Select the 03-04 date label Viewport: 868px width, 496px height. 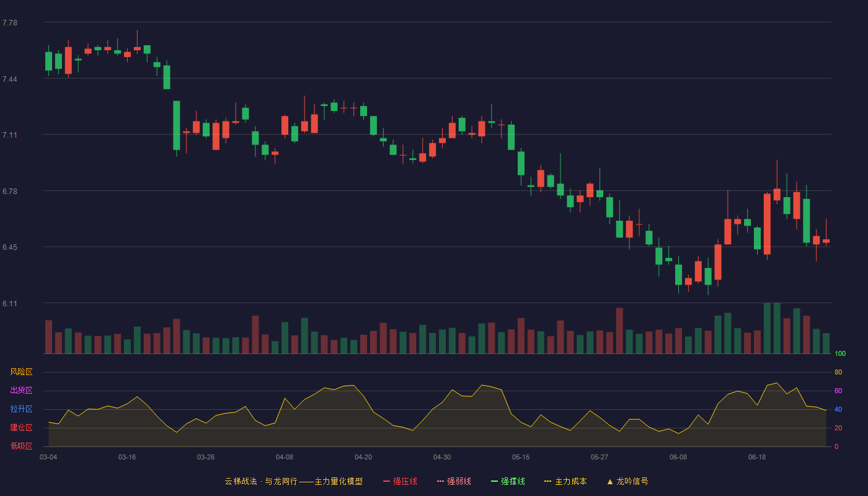click(48, 457)
